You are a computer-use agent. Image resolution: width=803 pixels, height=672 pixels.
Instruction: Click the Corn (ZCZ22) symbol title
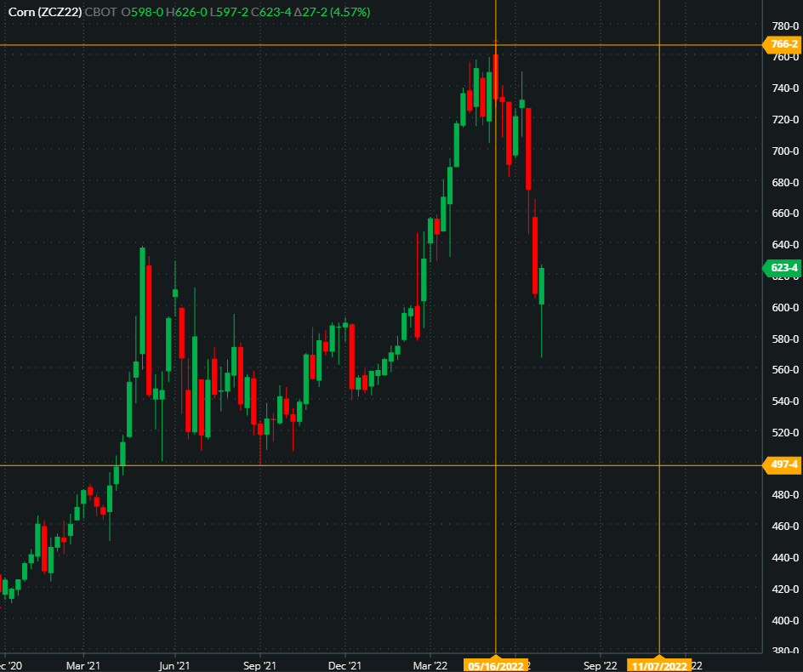44,12
